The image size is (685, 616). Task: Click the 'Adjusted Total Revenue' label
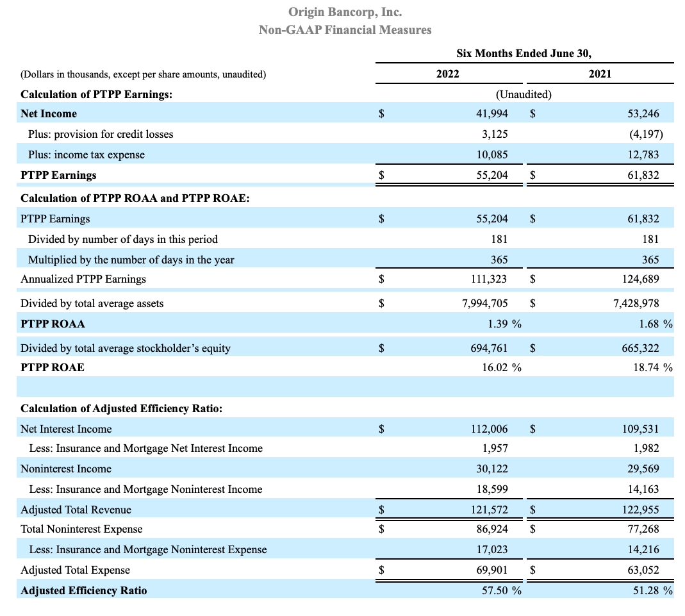coord(76,510)
